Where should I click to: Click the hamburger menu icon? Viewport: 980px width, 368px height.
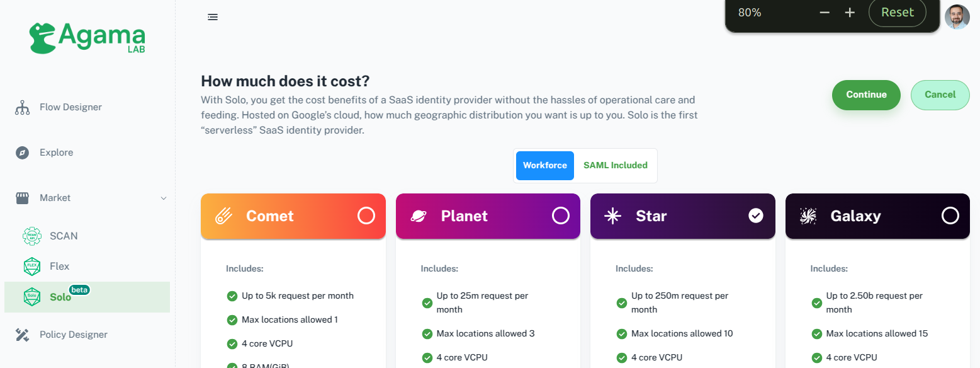[213, 17]
